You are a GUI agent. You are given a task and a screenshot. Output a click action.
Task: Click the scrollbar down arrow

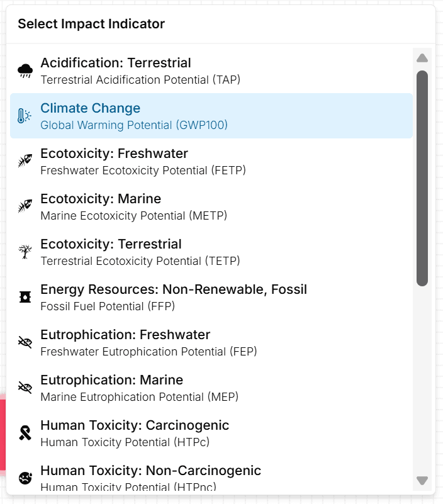[422, 481]
